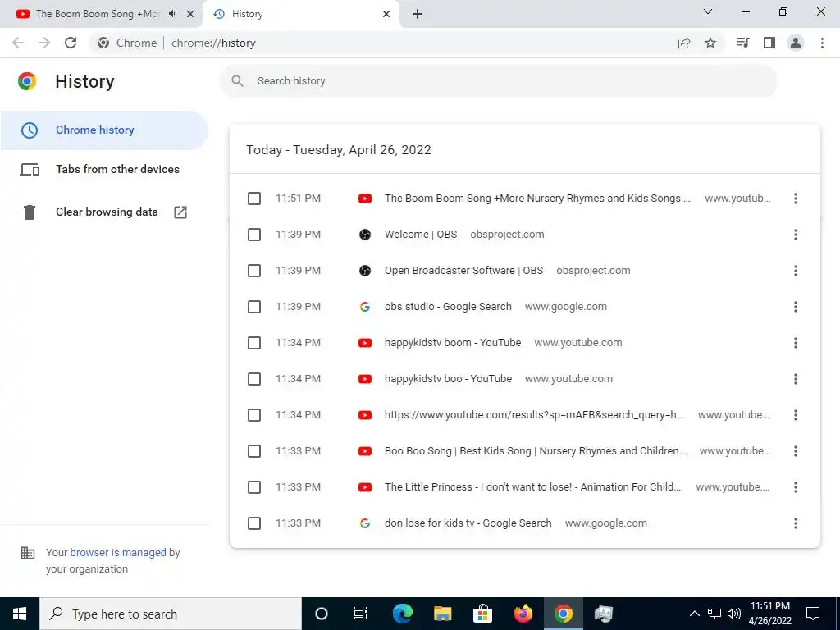Image resolution: width=840 pixels, height=630 pixels.
Task: Open actions menu for Boo Boo Song
Action: pos(796,451)
